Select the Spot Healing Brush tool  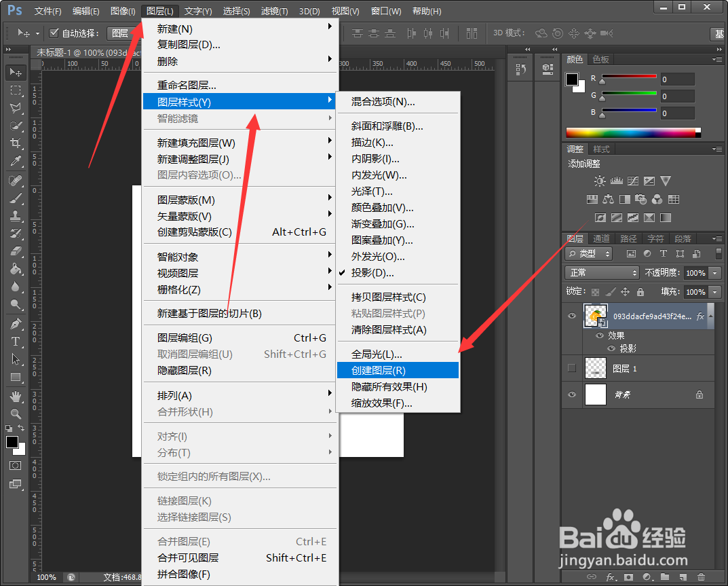pos(16,181)
